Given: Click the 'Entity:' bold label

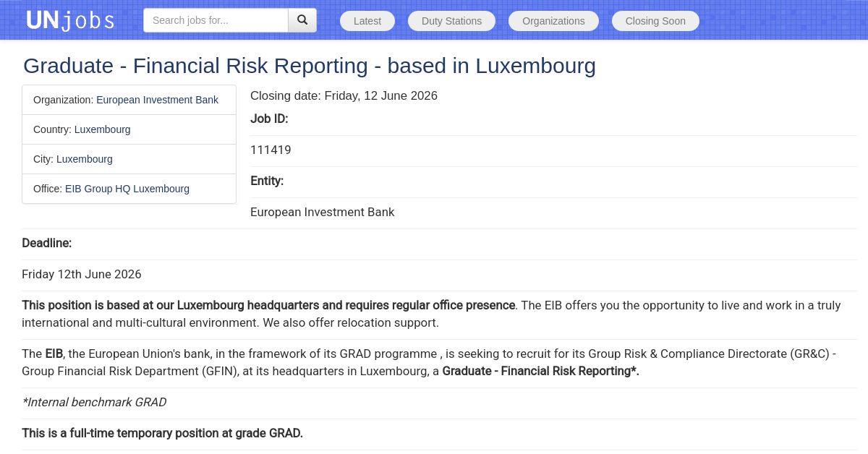Looking at the screenshot, I should click(x=267, y=181).
